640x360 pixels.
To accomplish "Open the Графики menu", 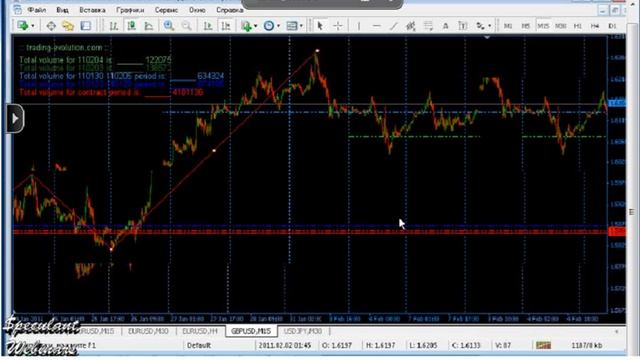I will pyautogui.click(x=130, y=9).
